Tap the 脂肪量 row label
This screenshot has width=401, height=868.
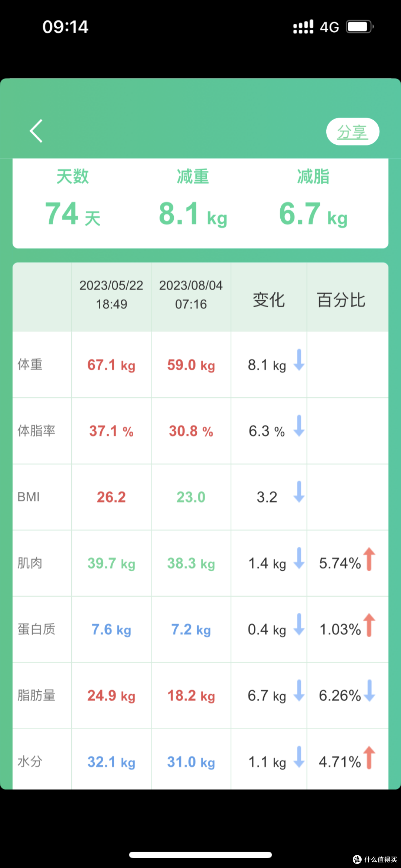[36, 695]
